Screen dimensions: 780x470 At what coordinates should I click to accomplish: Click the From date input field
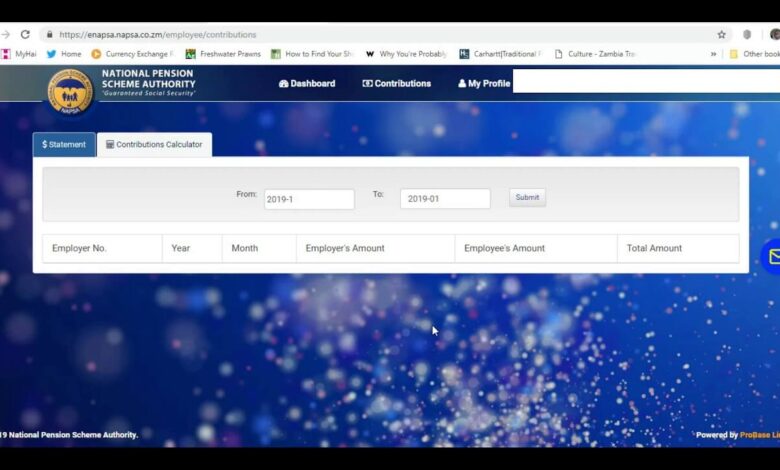pos(309,199)
